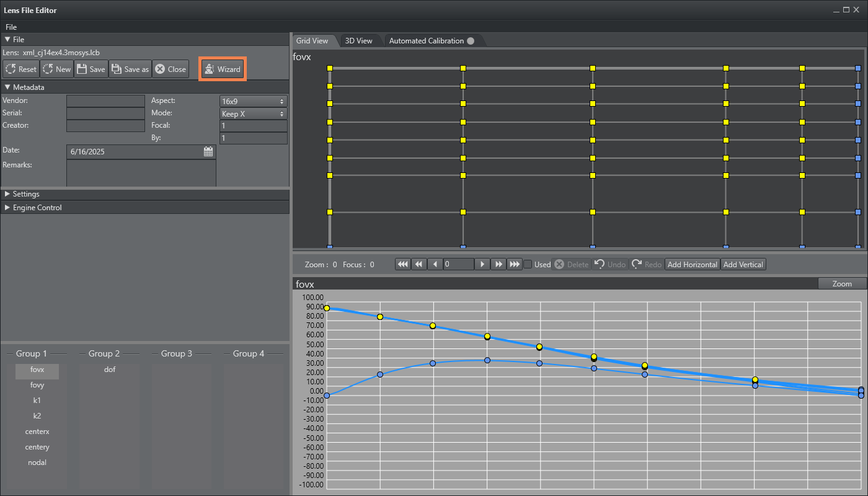Jump to last point fast-forward button
Screen dimensions: 868x496
click(x=514, y=265)
